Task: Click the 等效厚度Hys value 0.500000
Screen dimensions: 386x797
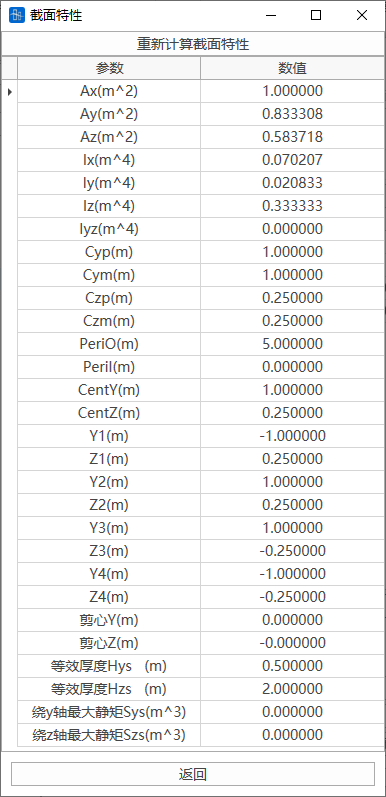Action: point(292,666)
